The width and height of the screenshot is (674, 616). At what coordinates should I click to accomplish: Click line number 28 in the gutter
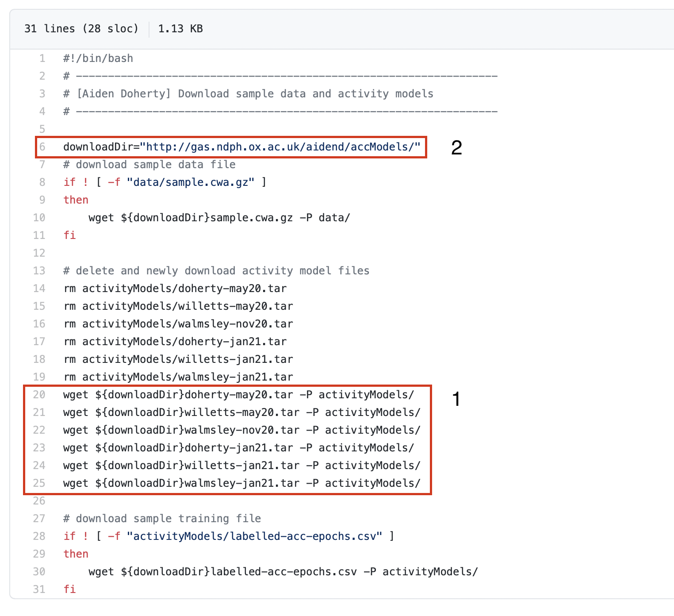coord(39,536)
